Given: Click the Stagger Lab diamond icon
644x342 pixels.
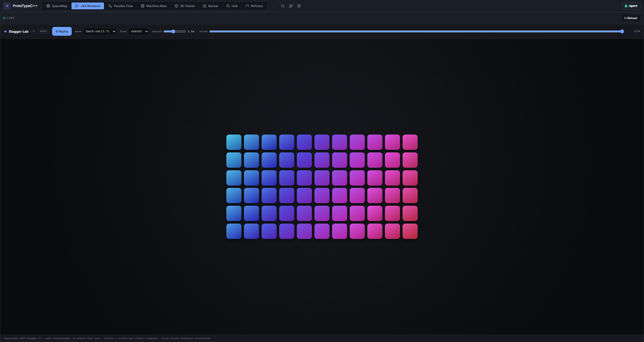Looking at the screenshot, I should coord(5,31).
